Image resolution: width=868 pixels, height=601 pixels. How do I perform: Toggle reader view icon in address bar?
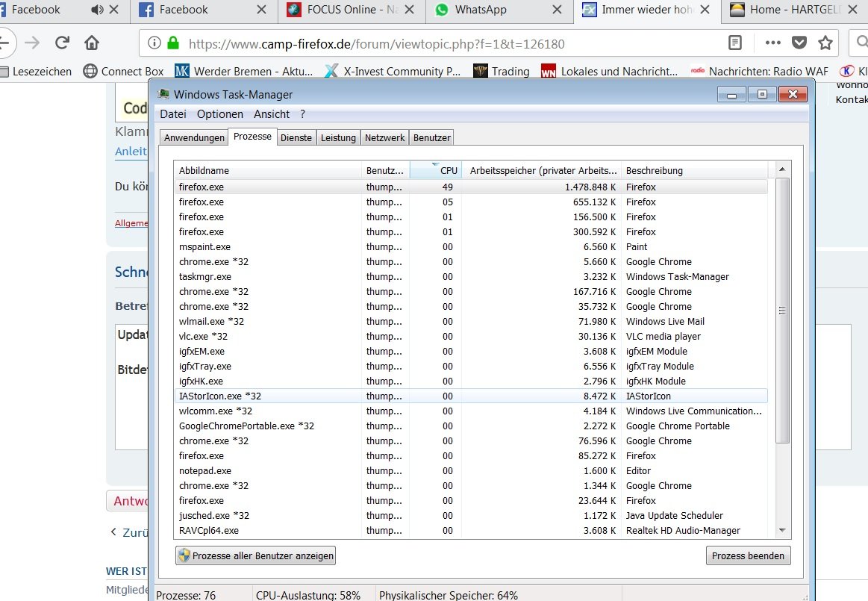(x=735, y=43)
